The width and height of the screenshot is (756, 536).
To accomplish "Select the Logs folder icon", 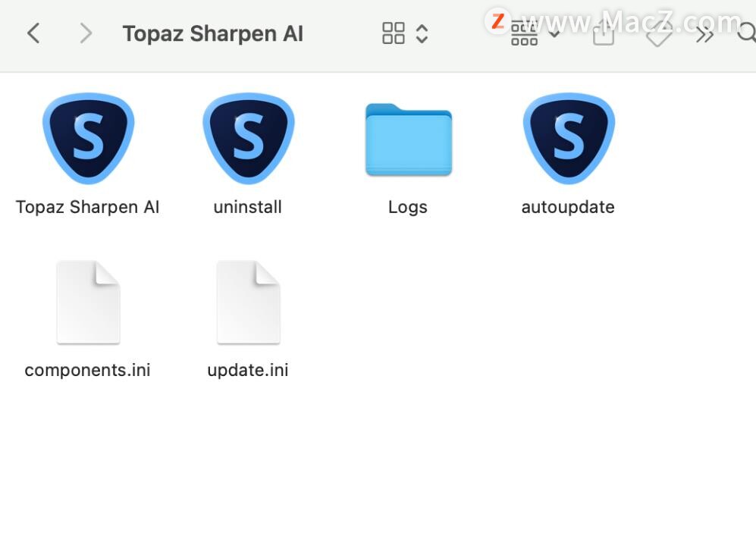I will click(409, 139).
